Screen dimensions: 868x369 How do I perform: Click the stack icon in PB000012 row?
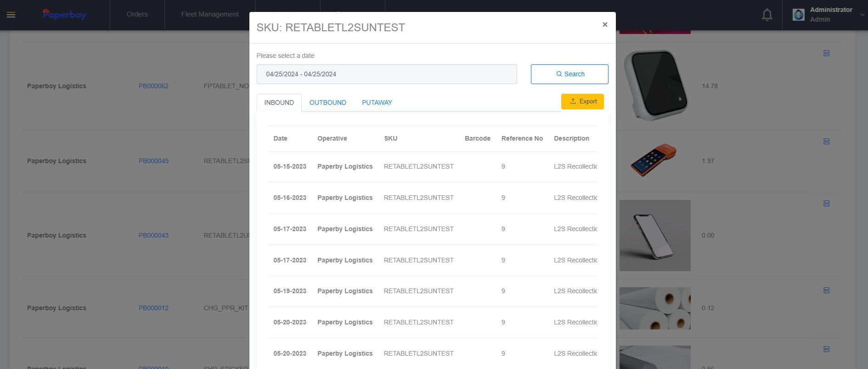click(826, 290)
